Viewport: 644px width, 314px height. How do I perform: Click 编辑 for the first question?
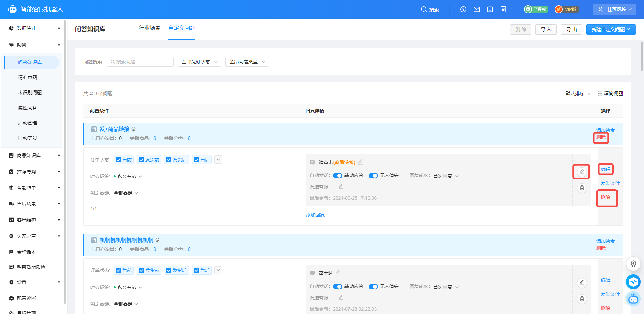tap(606, 169)
